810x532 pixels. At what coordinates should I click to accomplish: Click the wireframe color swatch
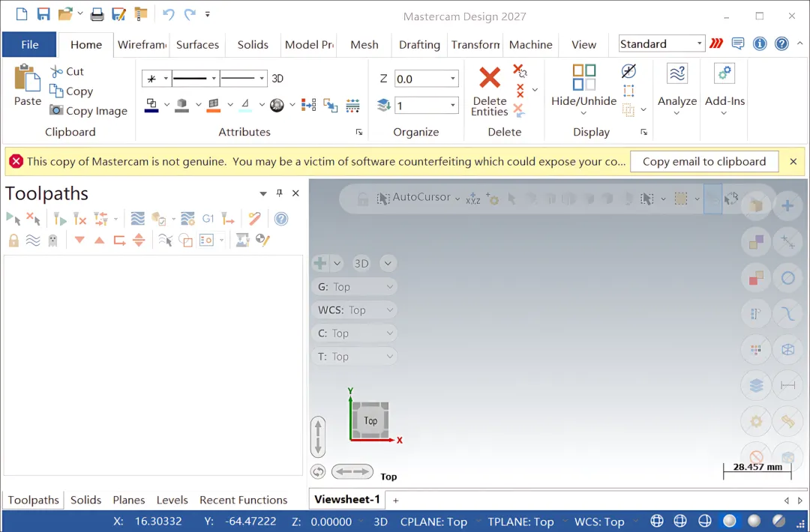pos(151,105)
